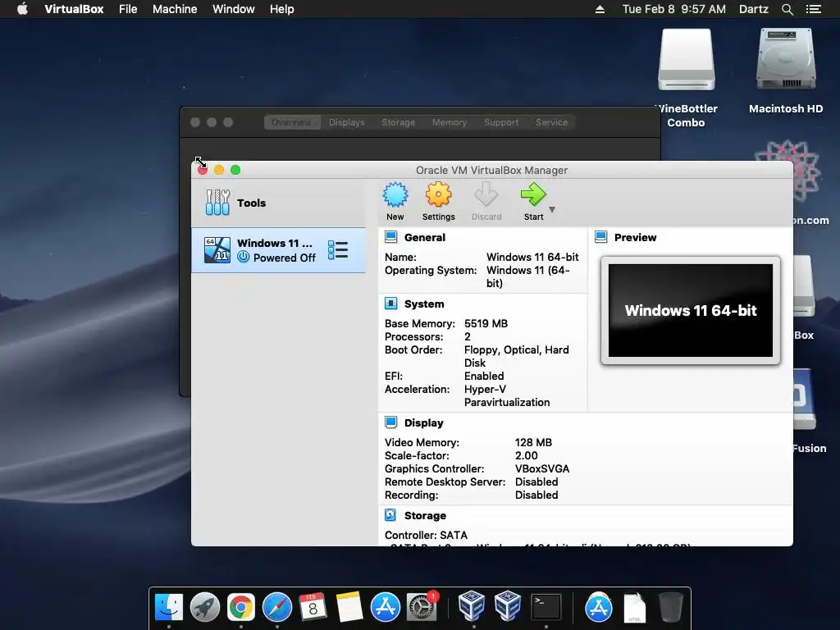The image size is (840, 630).
Task: Open the System section heading
Action: (x=424, y=304)
